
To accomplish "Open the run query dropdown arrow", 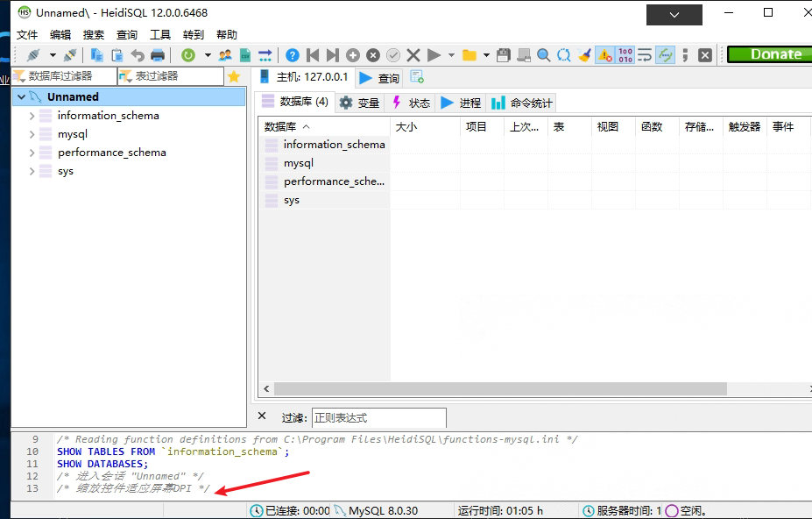I will 451,55.
